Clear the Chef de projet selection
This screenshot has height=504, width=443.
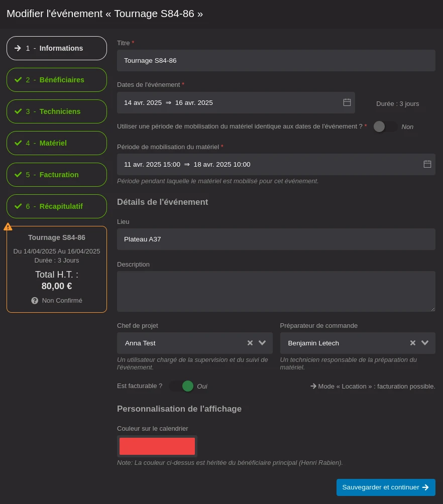click(x=250, y=343)
